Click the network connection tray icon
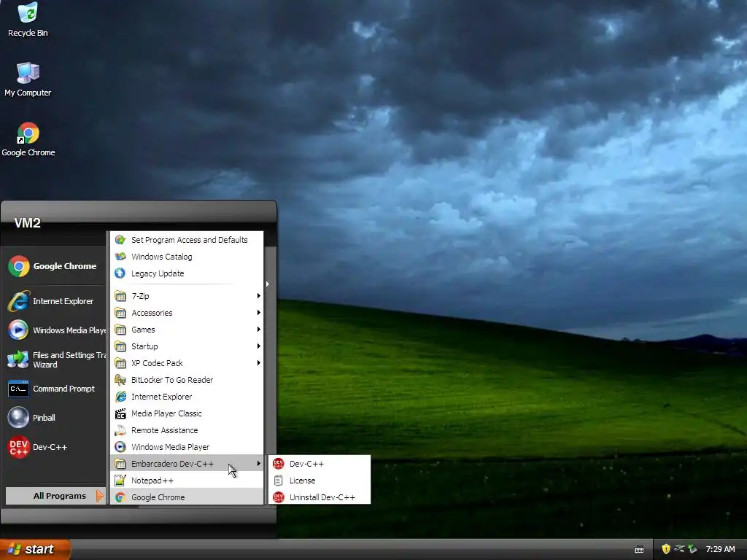 (x=679, y=549)
